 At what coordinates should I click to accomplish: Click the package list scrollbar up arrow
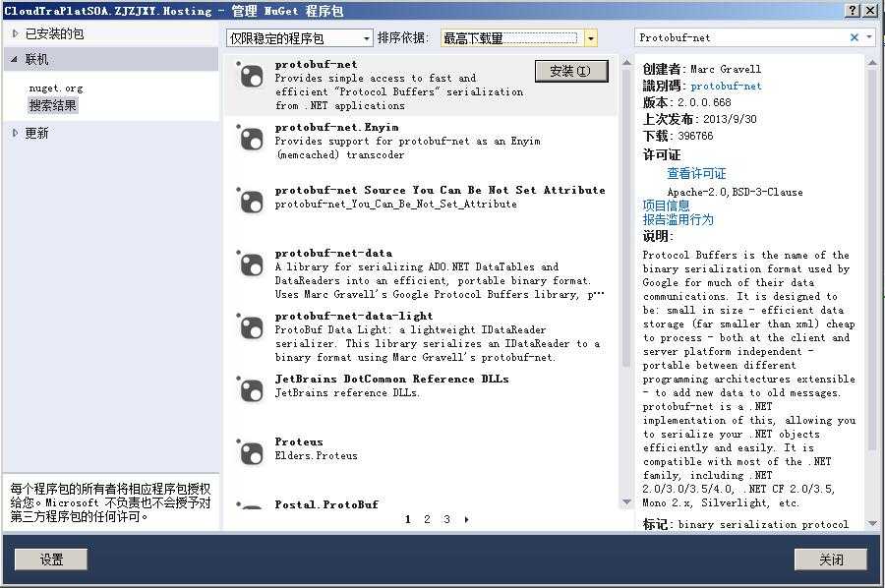point(626,62)
